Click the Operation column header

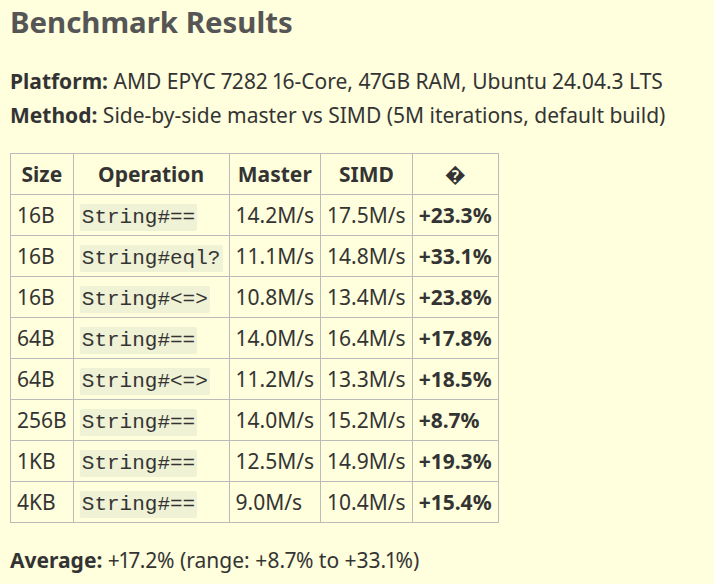pos(151,175)
